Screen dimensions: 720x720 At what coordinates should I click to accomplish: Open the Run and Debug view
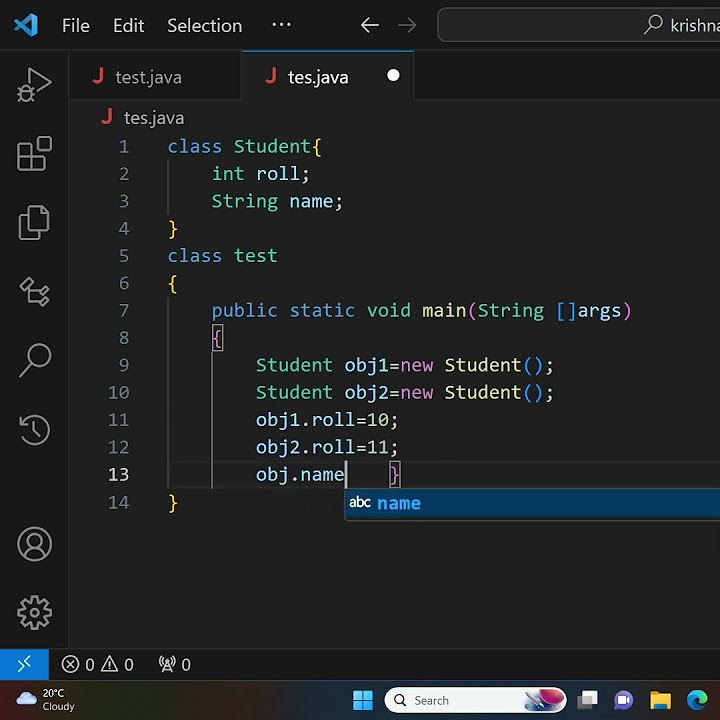pos(34,85)
